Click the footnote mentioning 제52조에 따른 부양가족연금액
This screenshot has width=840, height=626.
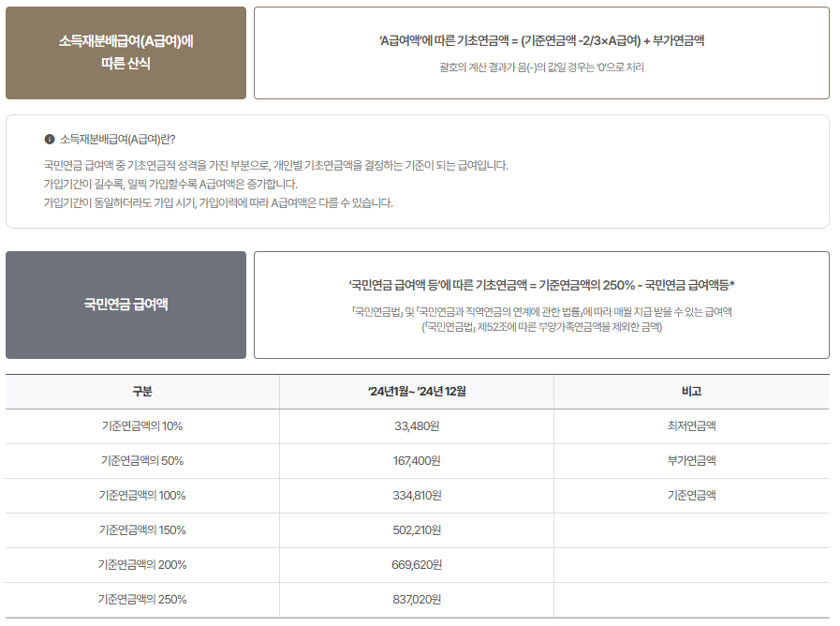coord(541,327)
